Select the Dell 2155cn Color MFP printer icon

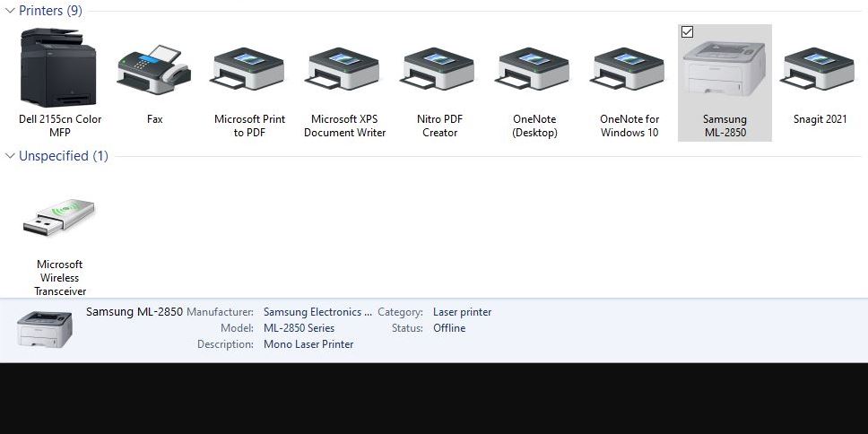(58, 67)
